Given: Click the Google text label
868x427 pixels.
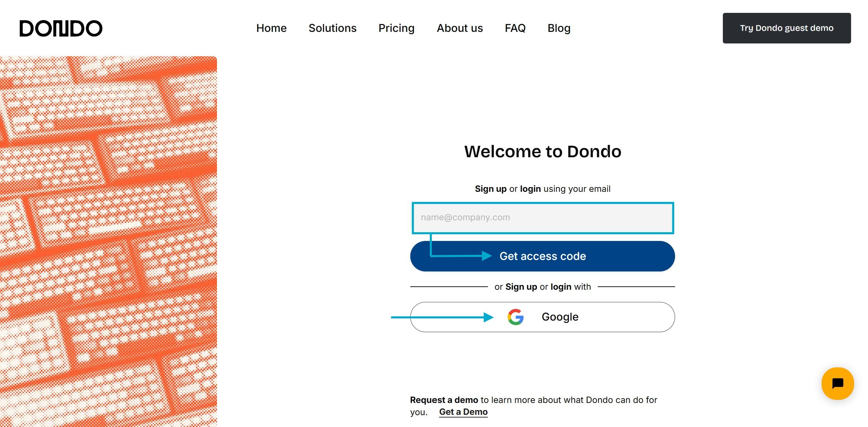Looking at the screenshot, I should click(x=560, y=317).
